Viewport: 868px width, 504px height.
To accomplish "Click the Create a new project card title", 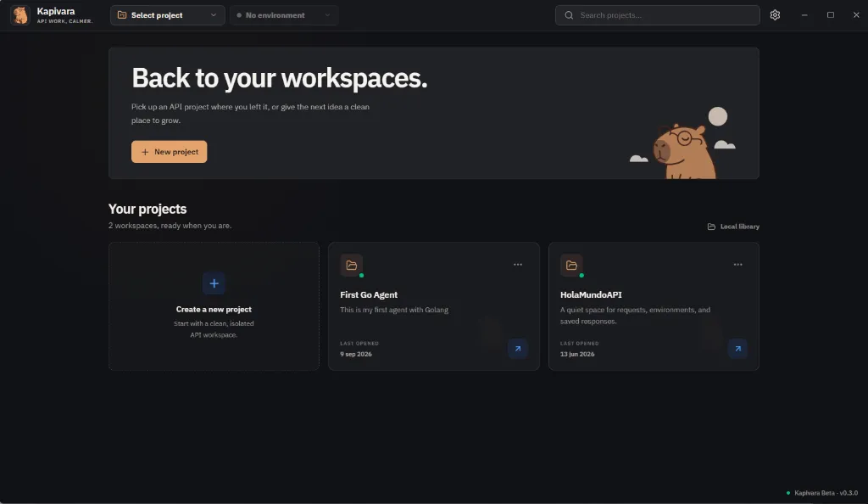I will 214,309.
